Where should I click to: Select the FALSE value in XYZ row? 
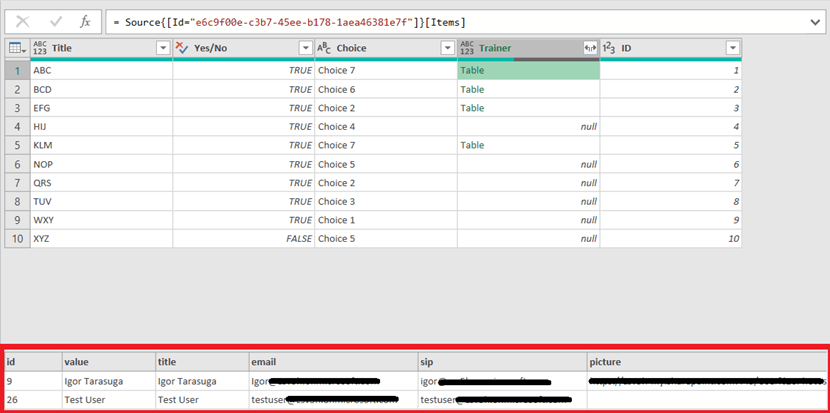243,238
